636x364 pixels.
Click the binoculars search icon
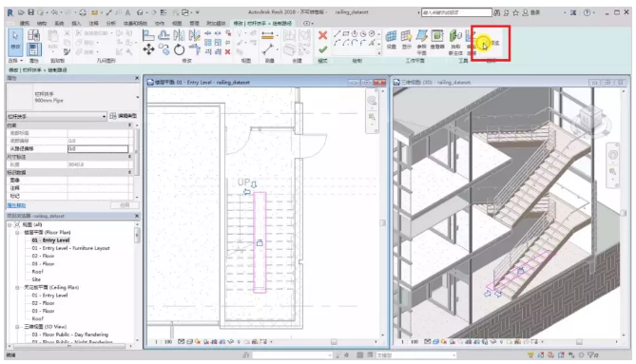[x=497, y=12]
